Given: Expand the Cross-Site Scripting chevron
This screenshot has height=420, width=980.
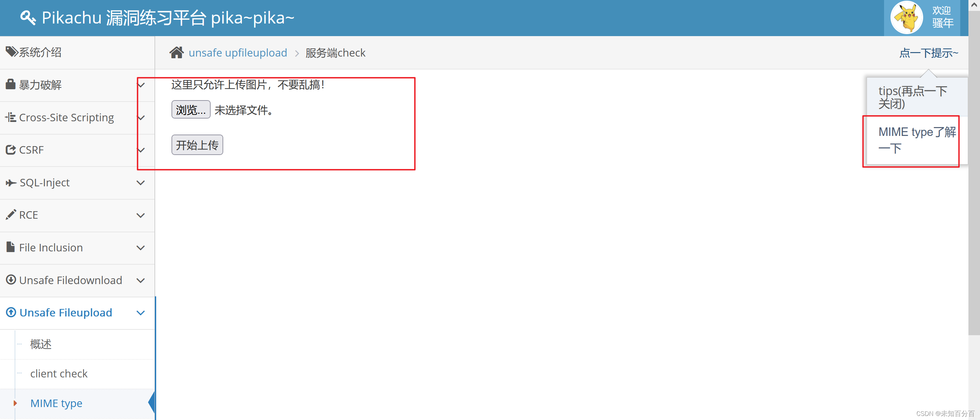Looking at the screenshot, I should 141,118.
